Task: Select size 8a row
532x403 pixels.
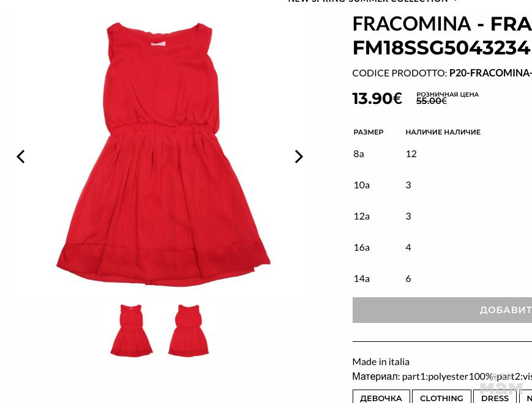Action: (x=442, y=154)
